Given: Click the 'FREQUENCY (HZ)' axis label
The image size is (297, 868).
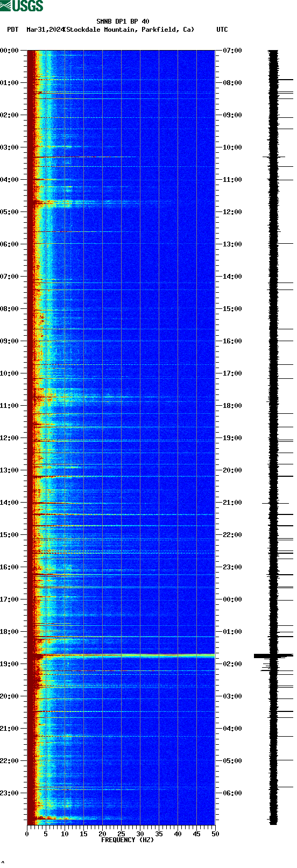Looking at the screenshot, I should point(128,840).
